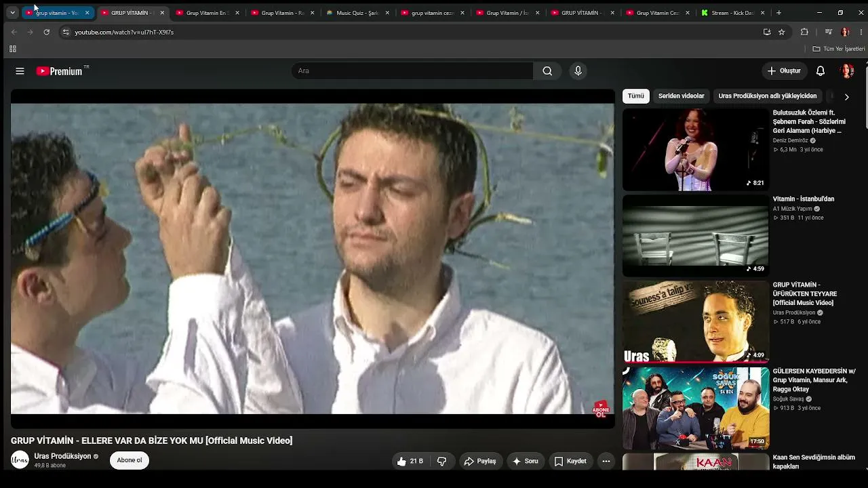Image resolution: width=868 pixels, height=488 pixels.
Task: Open the Chrome profile avatar
Action: coord(845,32)
